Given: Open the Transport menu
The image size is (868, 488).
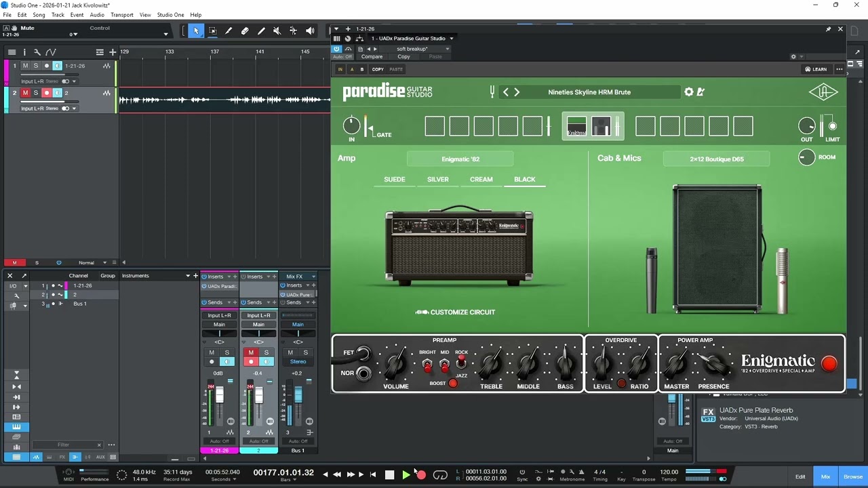Looking at the screenshot, I should click(122, 15).
